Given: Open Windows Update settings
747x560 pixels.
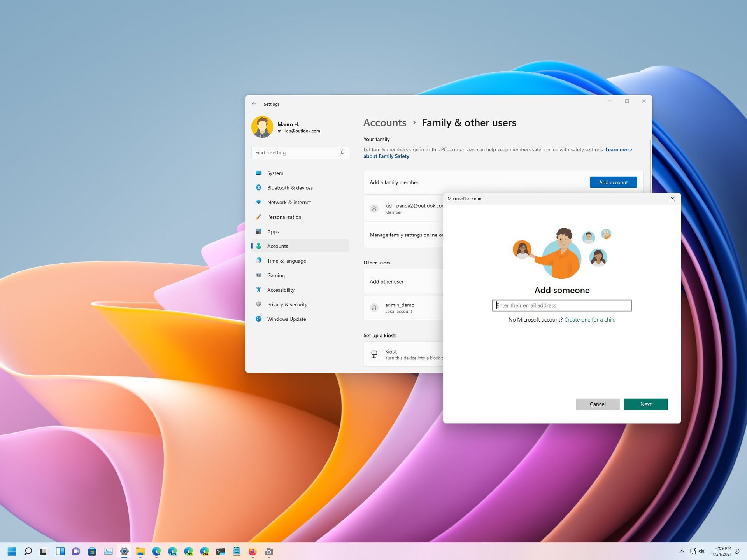Looking at the screenshot, I should click(286, 319).
